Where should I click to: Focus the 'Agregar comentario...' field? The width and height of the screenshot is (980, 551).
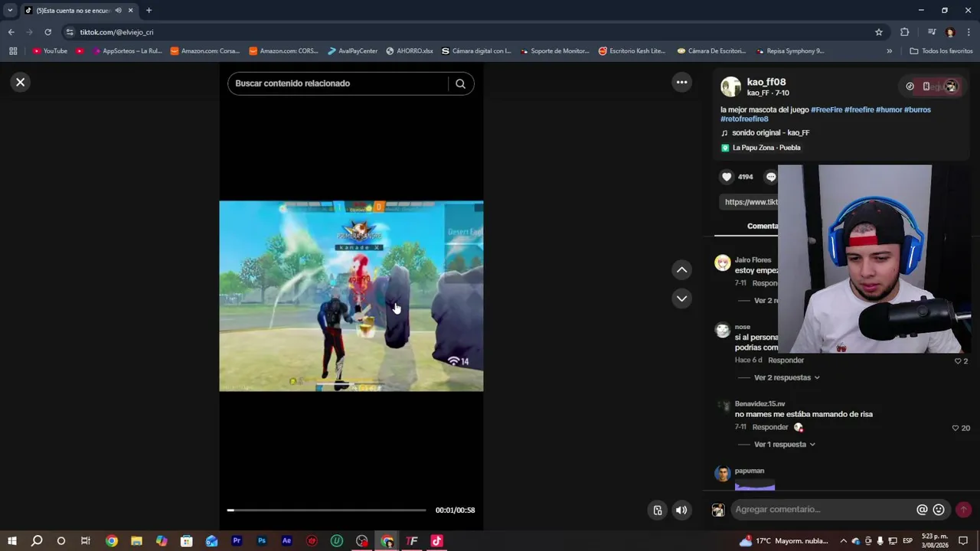[x=822, y=510]
